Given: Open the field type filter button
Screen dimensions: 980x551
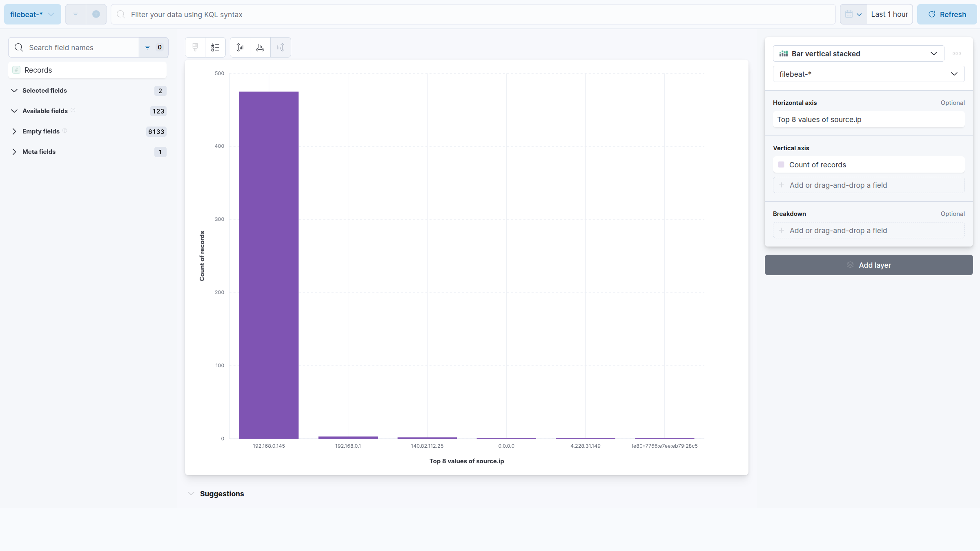Looking at the screenshot, I should (154, 47).
